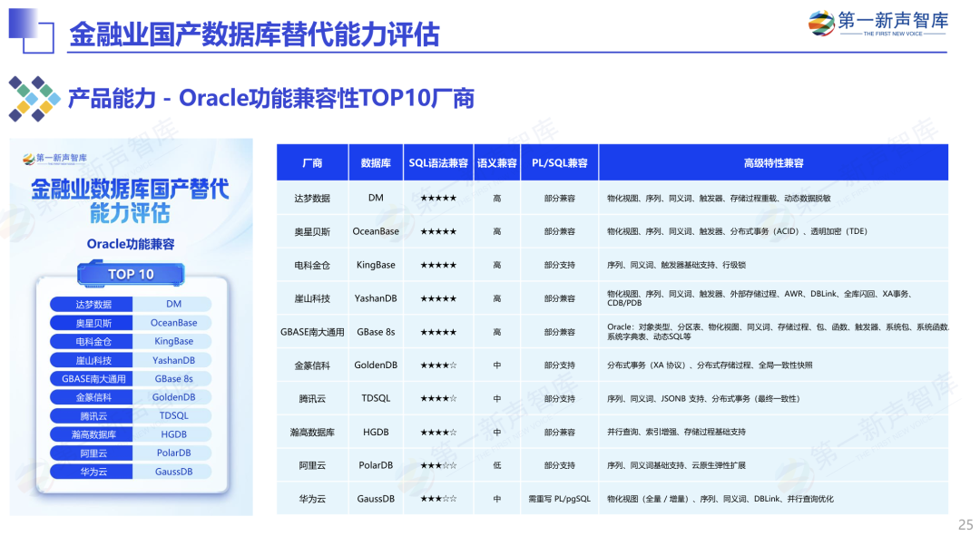Select GBase 8s pill in the TOP 10 list
Image resolution: width=980 pixels, height=536 pixels.
coord(173,378)
